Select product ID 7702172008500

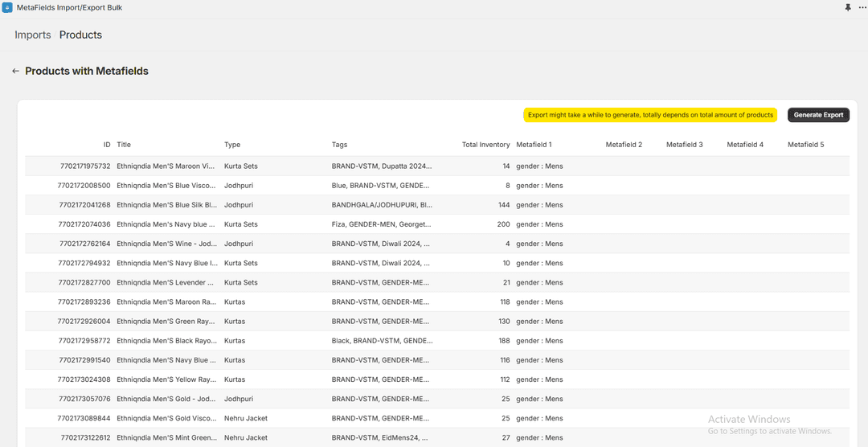[84, 186]
